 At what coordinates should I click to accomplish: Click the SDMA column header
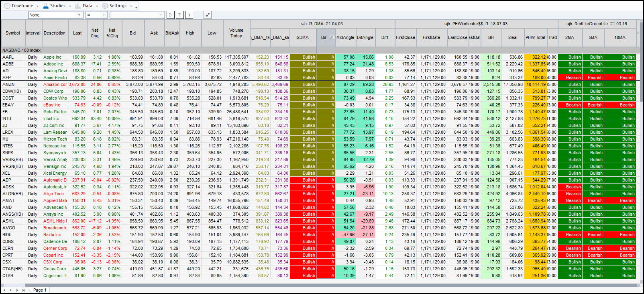click(303, 37)
